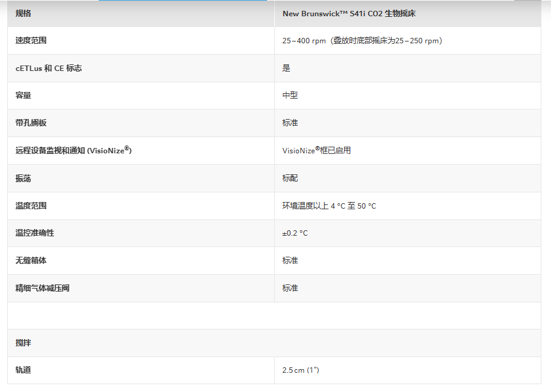Select the 标配 value for 振荡
551x392 pixels.
coord(290,178)
